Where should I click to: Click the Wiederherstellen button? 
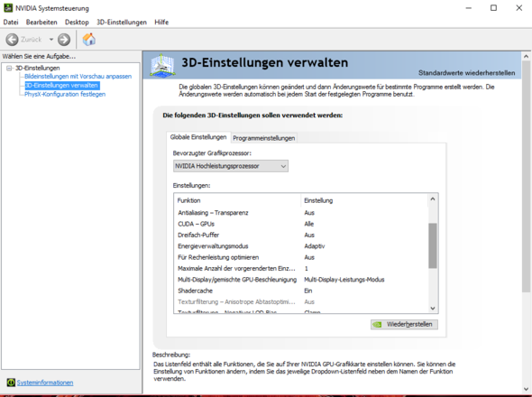(x=404, y=324)
